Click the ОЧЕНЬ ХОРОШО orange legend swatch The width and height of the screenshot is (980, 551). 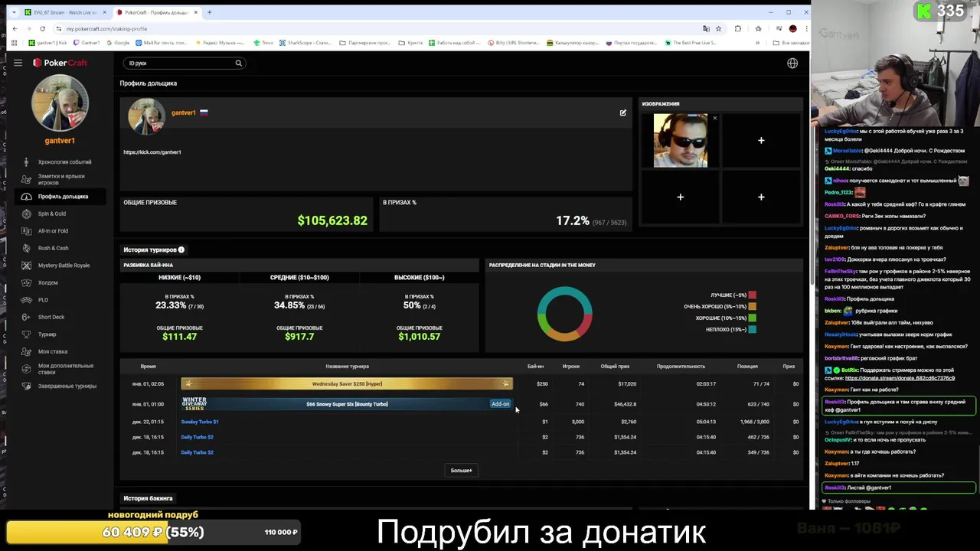753,306
